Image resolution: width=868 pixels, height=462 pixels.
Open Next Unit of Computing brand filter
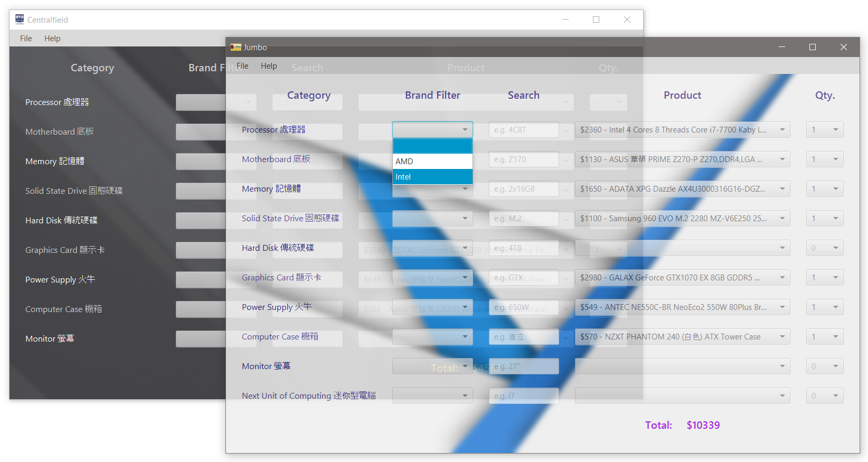coord(432,396)
